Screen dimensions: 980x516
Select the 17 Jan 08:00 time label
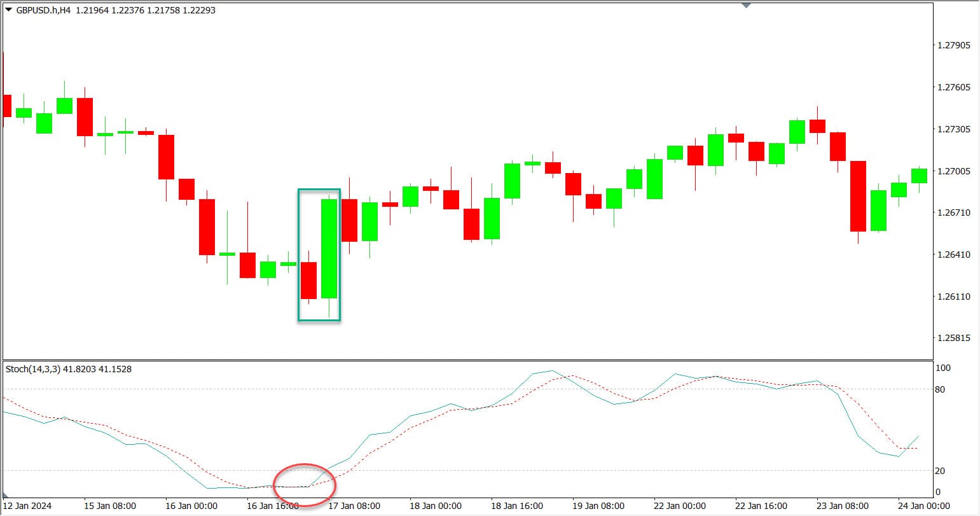tap(354, 506)
